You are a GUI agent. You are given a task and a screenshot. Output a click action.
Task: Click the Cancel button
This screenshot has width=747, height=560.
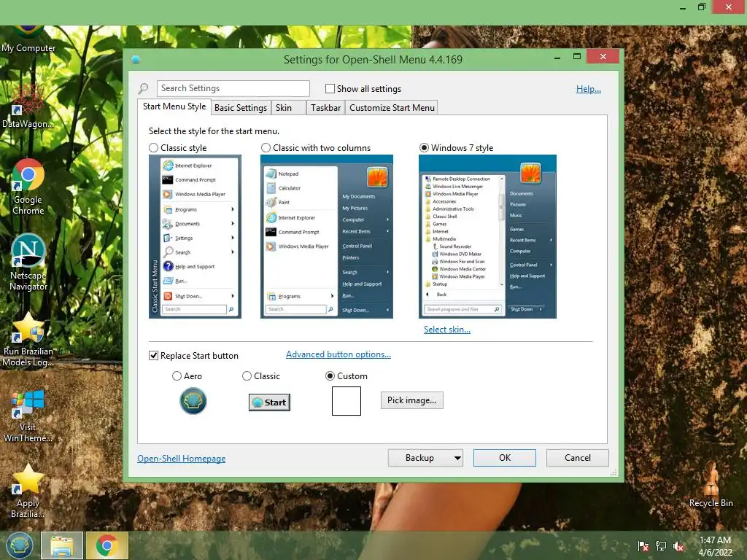click(x=578, y=458)
